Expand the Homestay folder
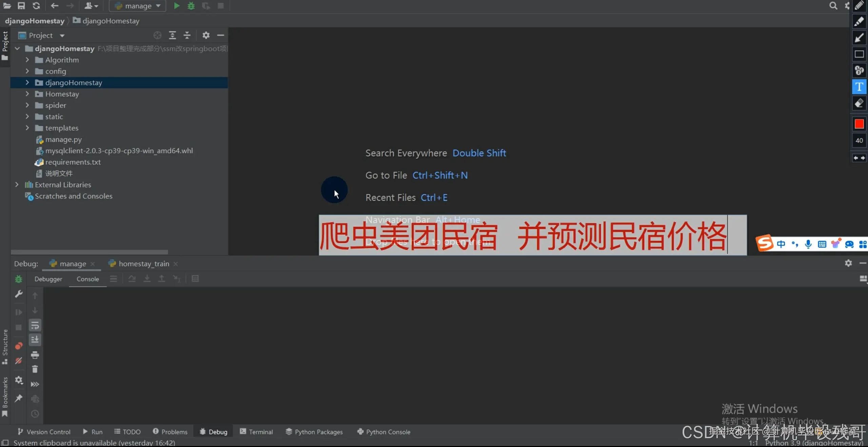The width and height of the screenshot is (868, 447). click(x=27, y=94)
